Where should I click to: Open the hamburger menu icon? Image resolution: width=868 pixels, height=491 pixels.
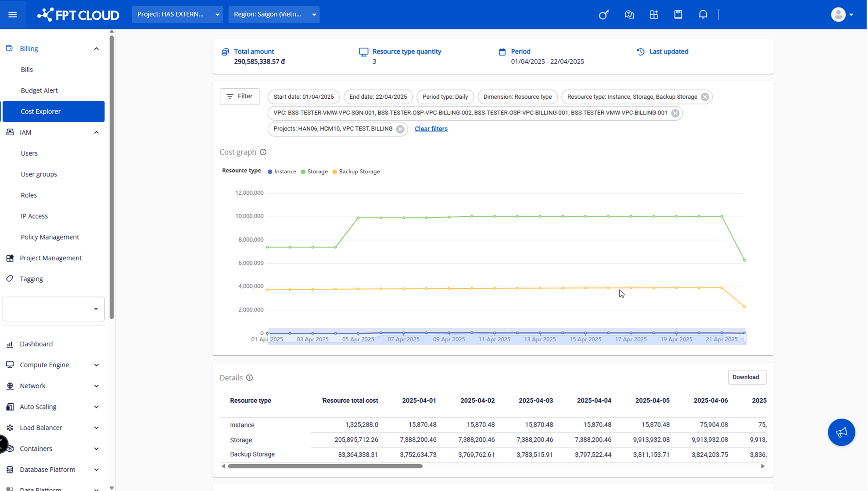[12, 14]
